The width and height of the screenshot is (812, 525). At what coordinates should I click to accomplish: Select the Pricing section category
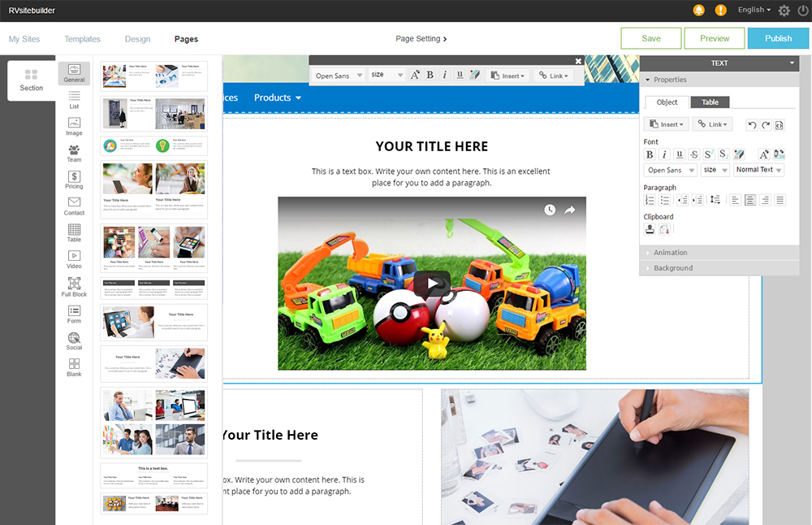[x=74, y=180]
